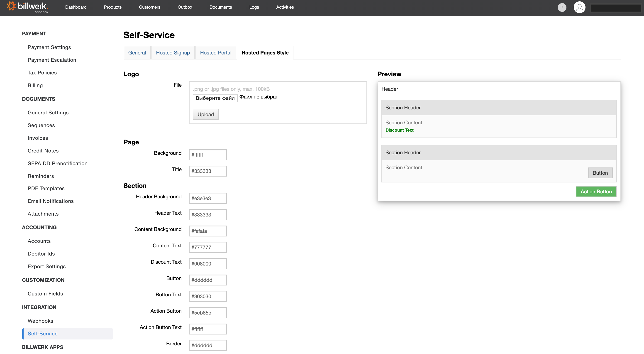Edit the Border color field
Viewport: 644px width, 354px height.
(207, 345)
